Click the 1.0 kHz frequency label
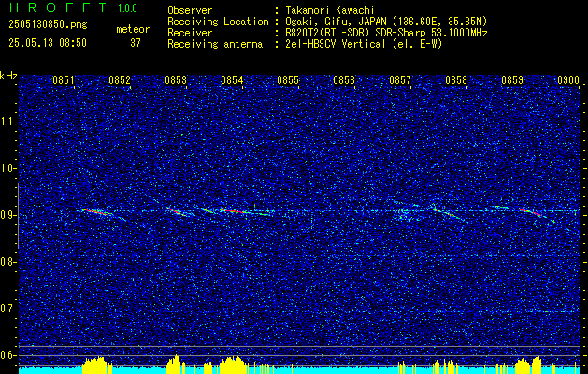Image resolution: width=588 pixels, height=374 pixels. 7,168
